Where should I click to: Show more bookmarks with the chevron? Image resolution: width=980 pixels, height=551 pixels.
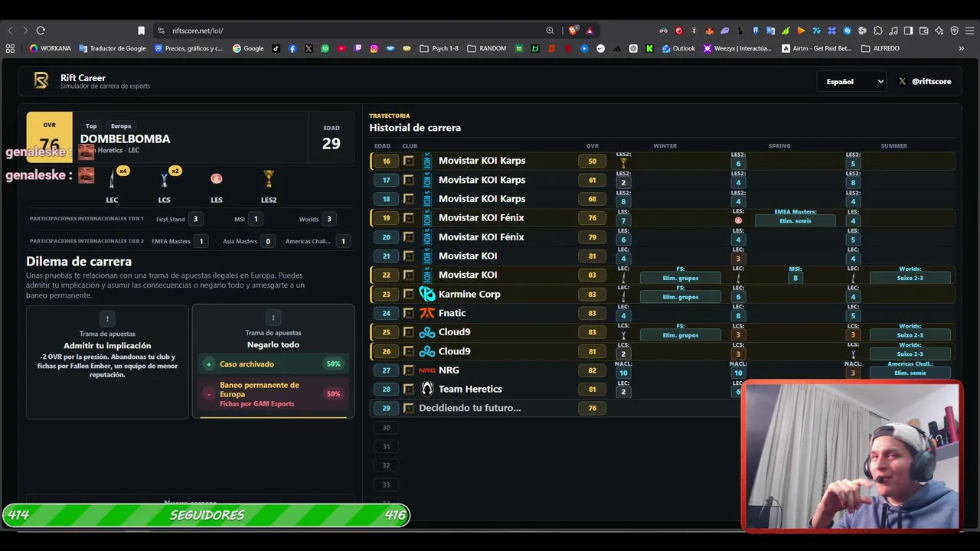(962, 48)
